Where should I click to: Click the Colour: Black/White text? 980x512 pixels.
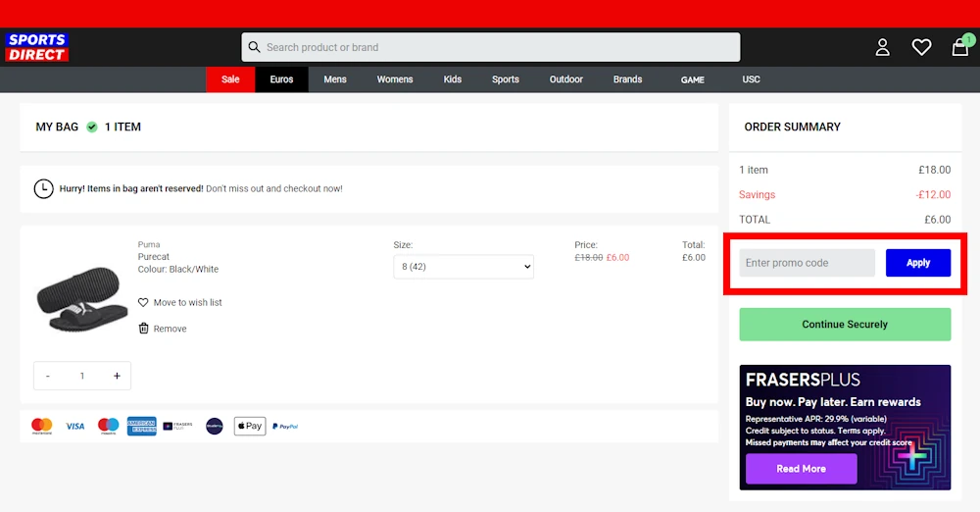tap(178, 269)
